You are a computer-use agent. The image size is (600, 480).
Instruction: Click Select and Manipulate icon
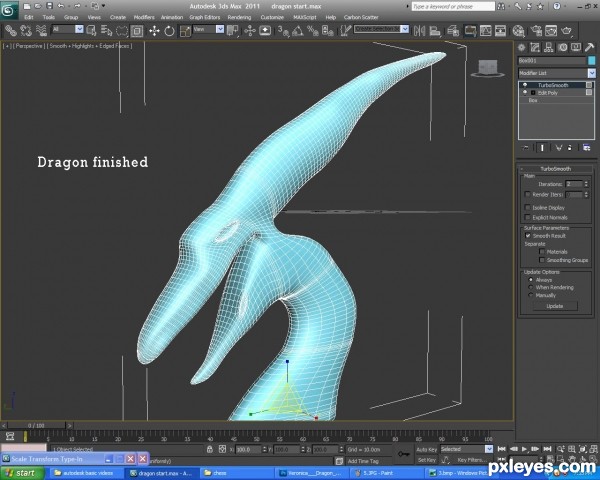(x=250, y=31)
